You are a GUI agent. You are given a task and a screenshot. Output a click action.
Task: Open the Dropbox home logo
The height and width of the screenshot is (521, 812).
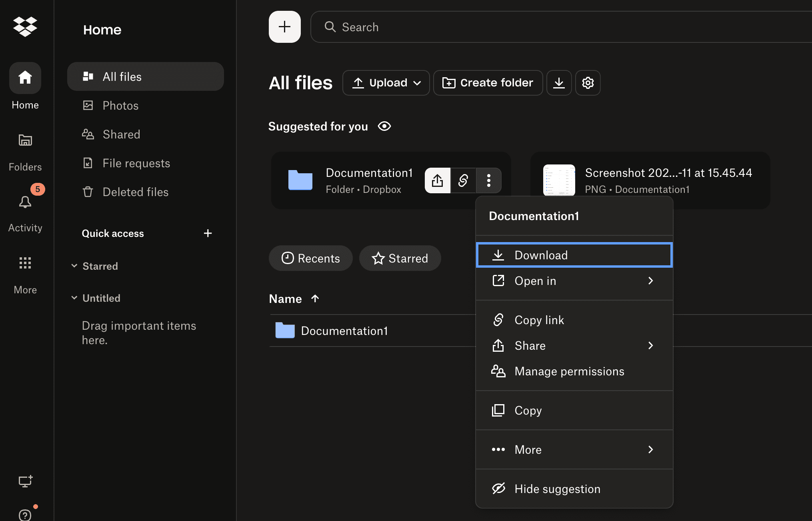(25, 26)
